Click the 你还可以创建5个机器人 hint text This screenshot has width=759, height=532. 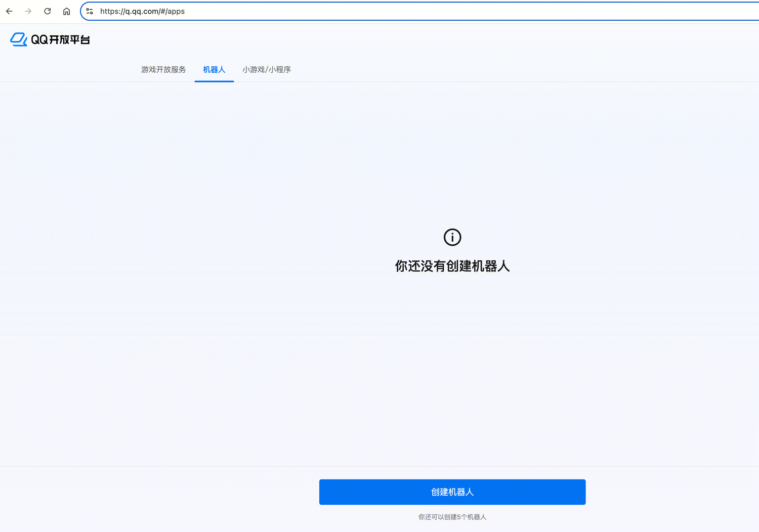452,517
